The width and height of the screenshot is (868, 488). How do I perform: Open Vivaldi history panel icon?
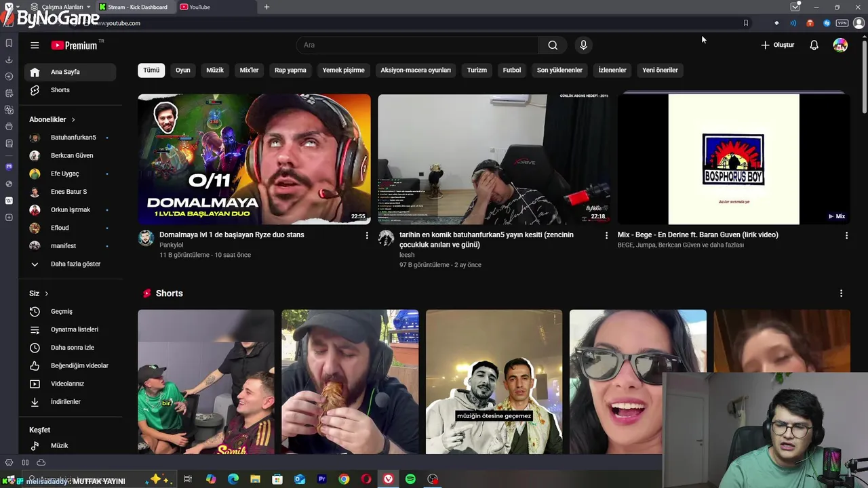[x=9, y=77]
